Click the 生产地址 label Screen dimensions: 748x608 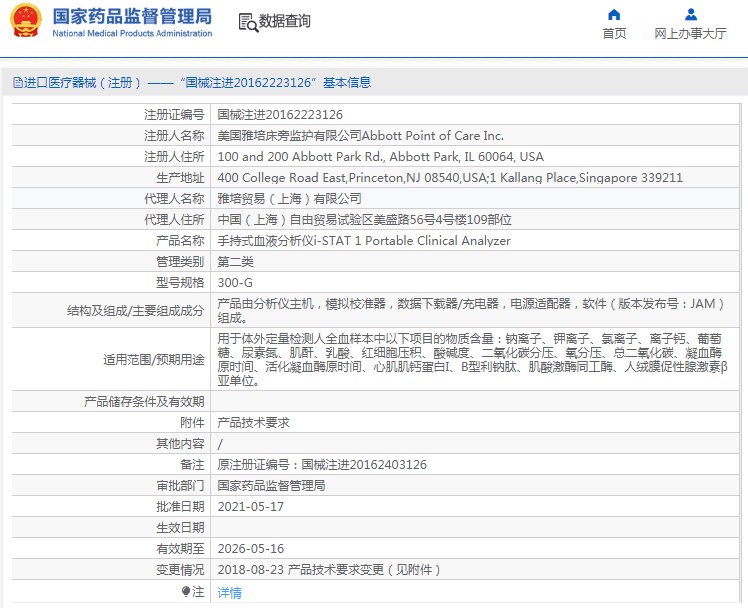tap(180, 177)
